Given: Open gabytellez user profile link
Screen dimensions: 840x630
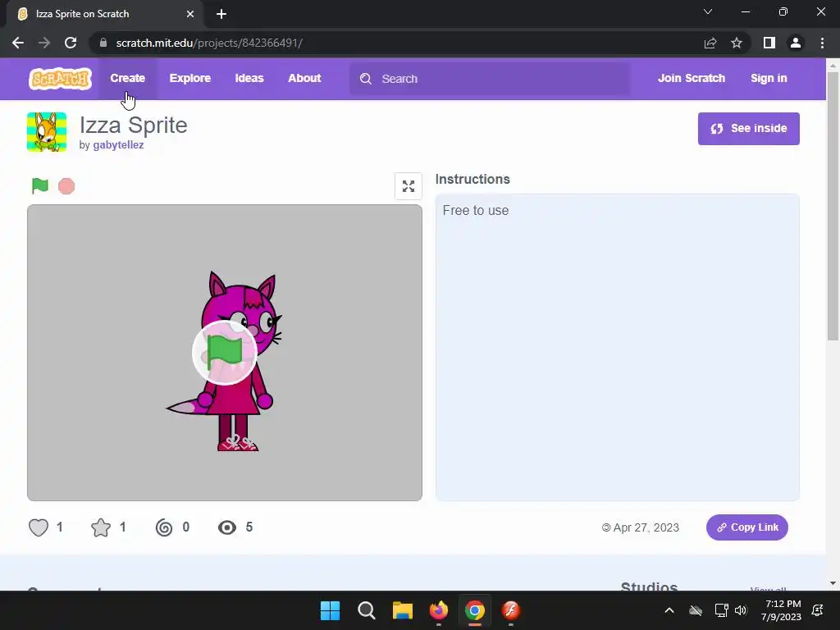Looking at the screenshot, I should pos(118,144).
